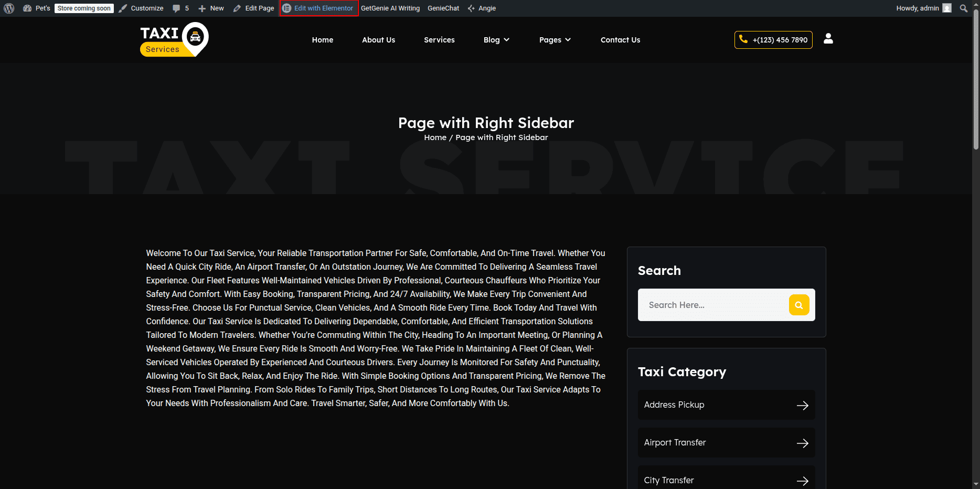Screen dimensions: 980x489
Task: Click the Howdy, admin account text
Action: coord(918,8)
